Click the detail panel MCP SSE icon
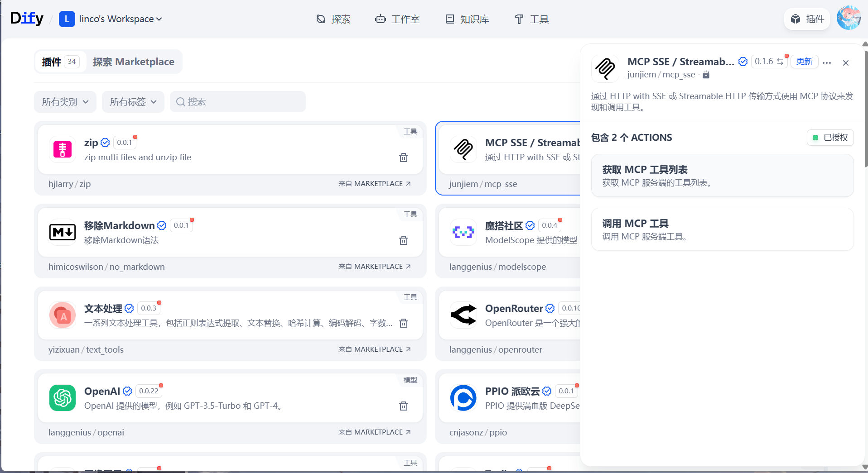 click(x=605, y=69)
